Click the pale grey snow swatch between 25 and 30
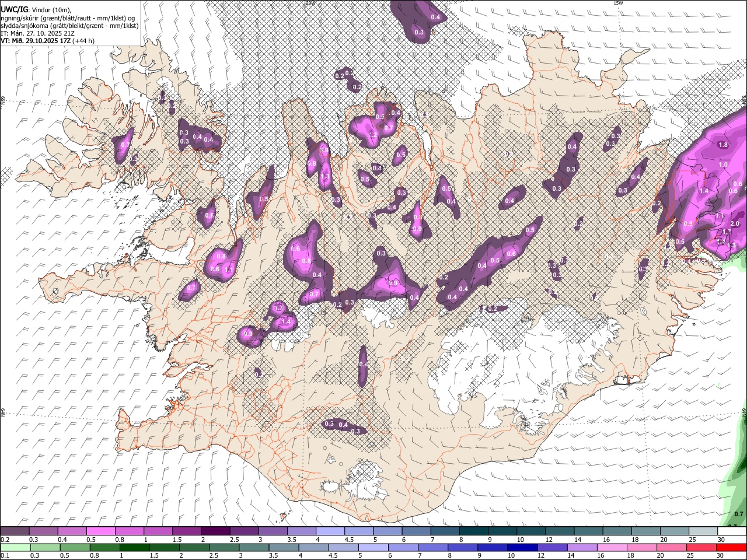This screenshot has width=747, height=560. 703,531
